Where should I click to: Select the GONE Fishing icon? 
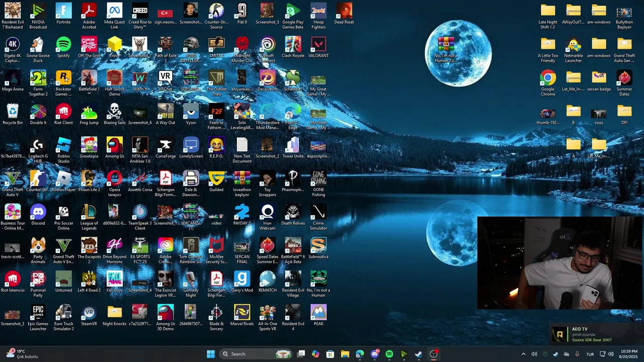318,184
